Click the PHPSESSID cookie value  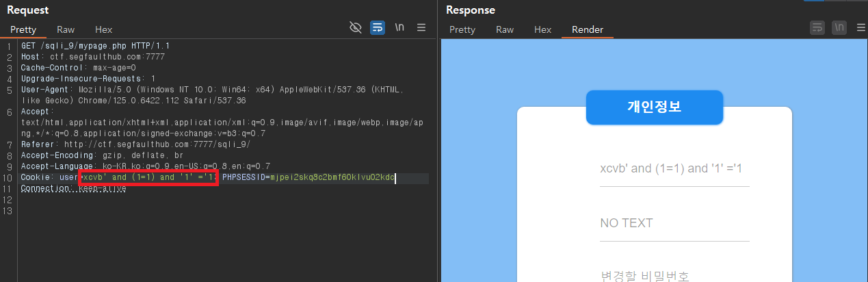(332, 178)
